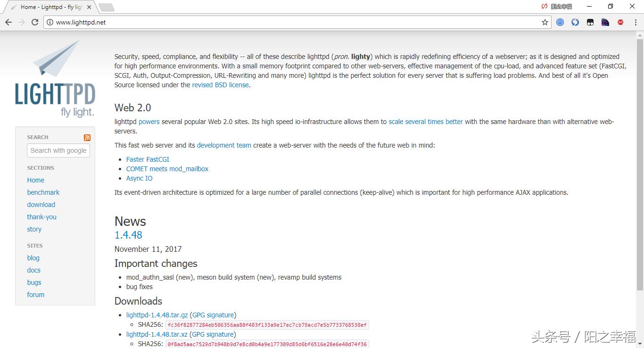
Task: Open the 1.4.48 news heading link
Action: pos(128,235)
